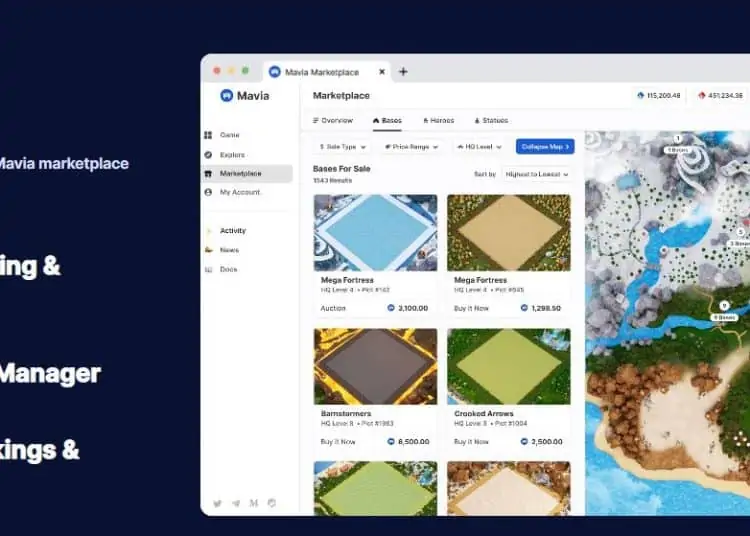Click the 115,200.48 blue token balance

point(659,96)
